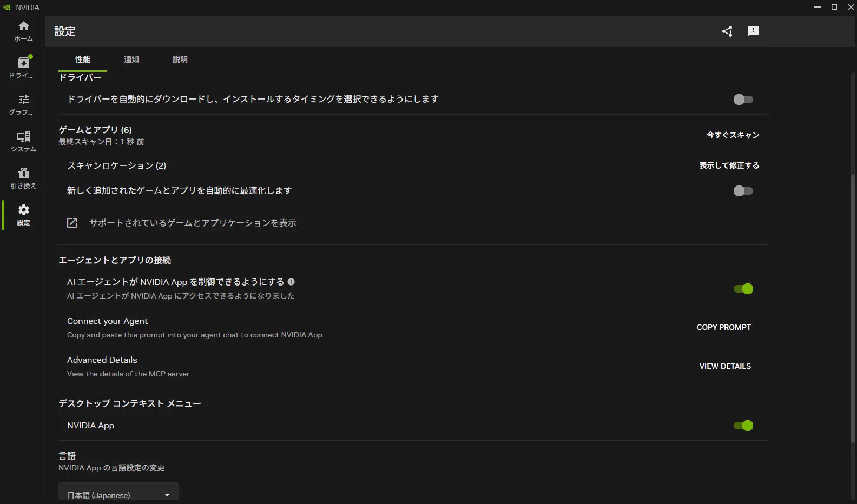Click the Advanced Details label
857x504 pixels.
102,360
